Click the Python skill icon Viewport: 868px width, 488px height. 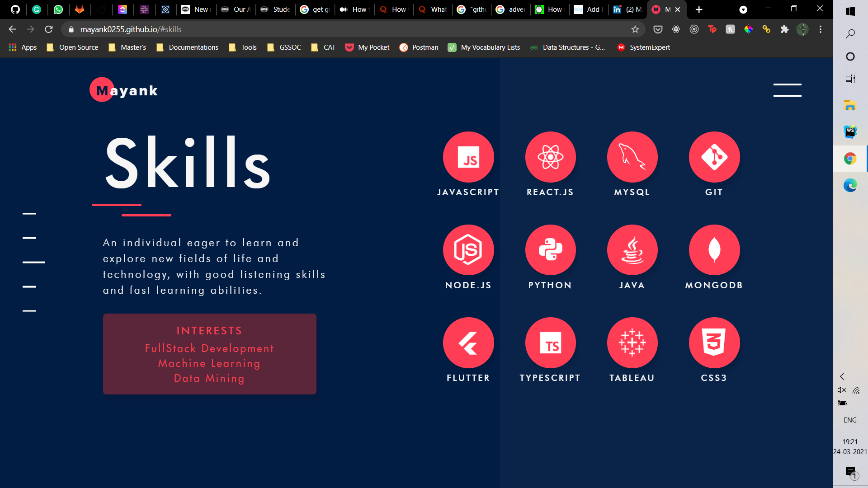(550, 250)
